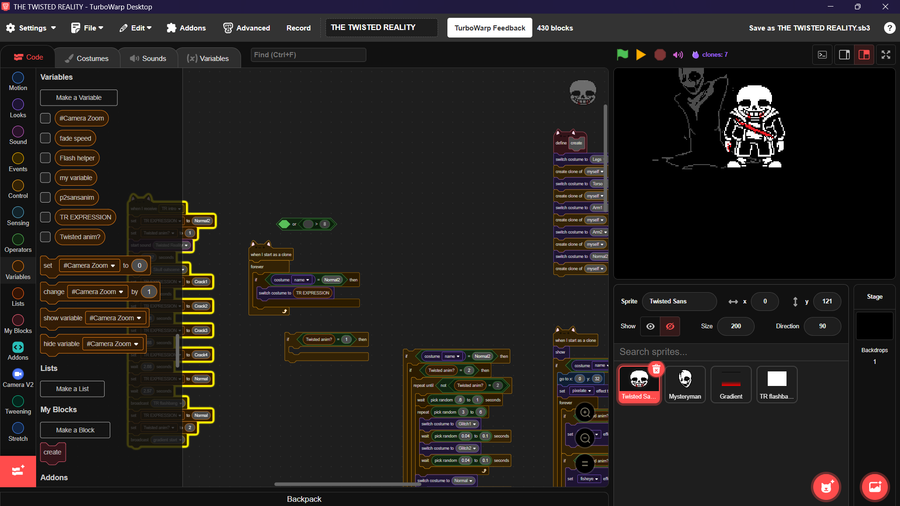Viewport: 900px width, 506px height.
Task: Open the Addons block category
Action: [x=18, y=351]
